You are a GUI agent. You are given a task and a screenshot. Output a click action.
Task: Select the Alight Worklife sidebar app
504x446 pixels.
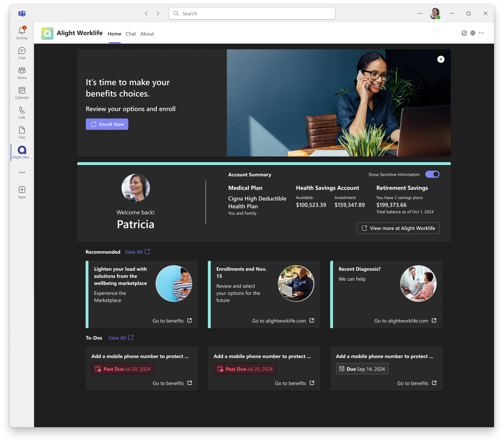pos(22,153)
